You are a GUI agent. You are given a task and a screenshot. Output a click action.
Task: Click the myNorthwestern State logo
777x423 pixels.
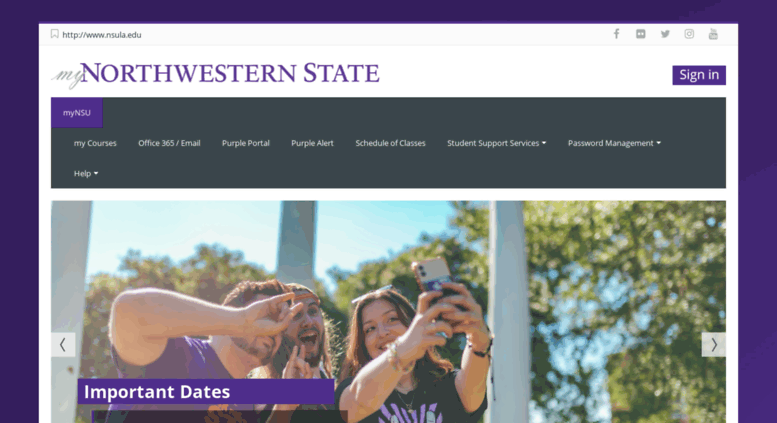tap(216, 74)
